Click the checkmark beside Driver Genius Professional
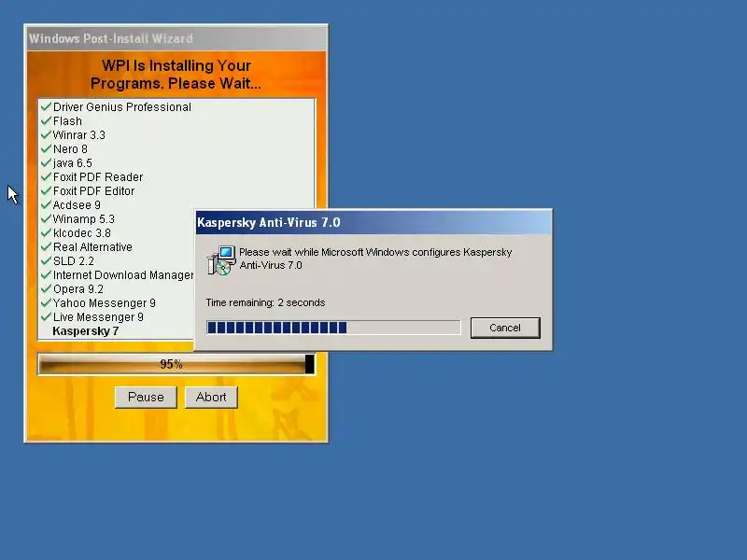The image size is (747, 560). click(46, 106)
